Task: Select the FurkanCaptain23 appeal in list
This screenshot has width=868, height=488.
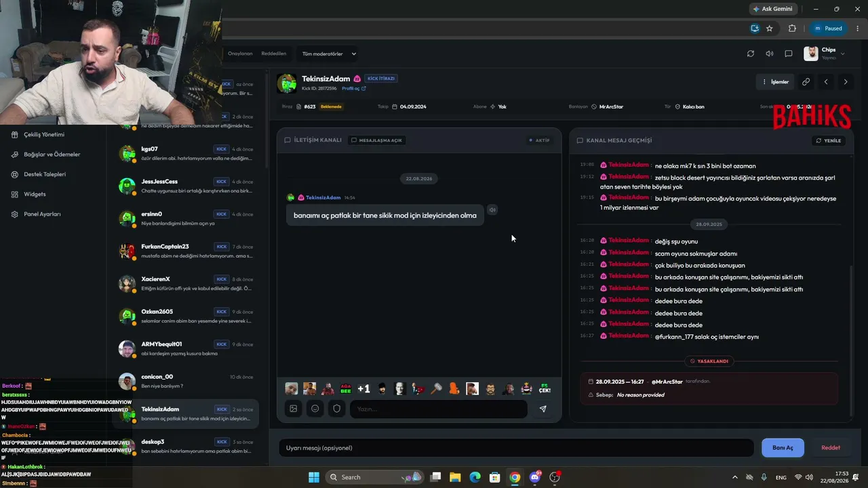Action: pyautogui.click(x=186, y=251)
